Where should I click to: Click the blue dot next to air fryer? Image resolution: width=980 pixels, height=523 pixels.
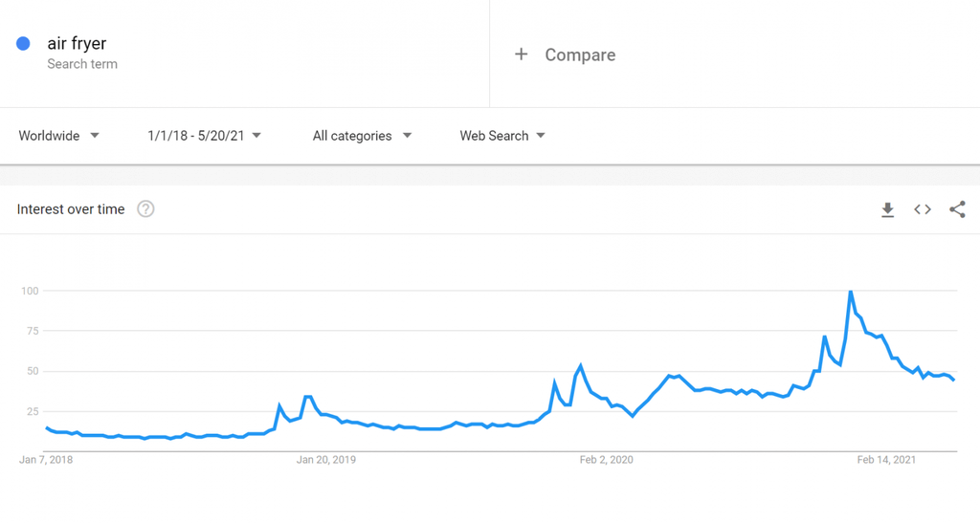[x=23, y=43]
